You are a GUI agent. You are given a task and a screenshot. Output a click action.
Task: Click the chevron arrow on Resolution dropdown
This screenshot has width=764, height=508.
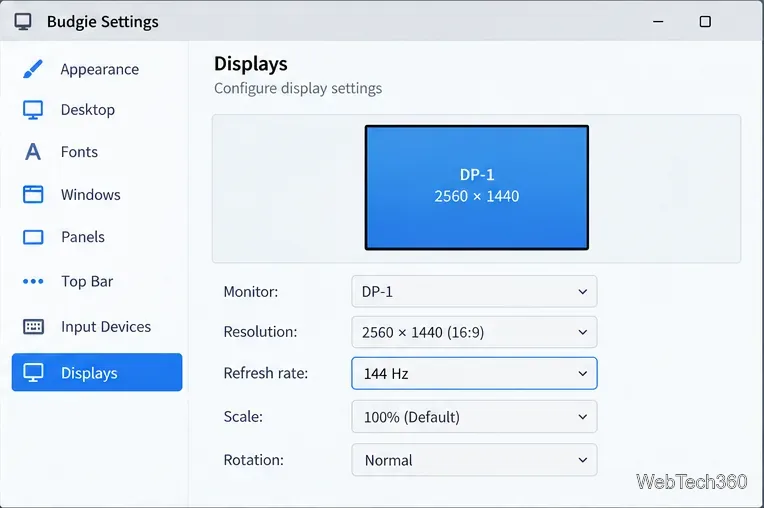click(x=582, y=332)
